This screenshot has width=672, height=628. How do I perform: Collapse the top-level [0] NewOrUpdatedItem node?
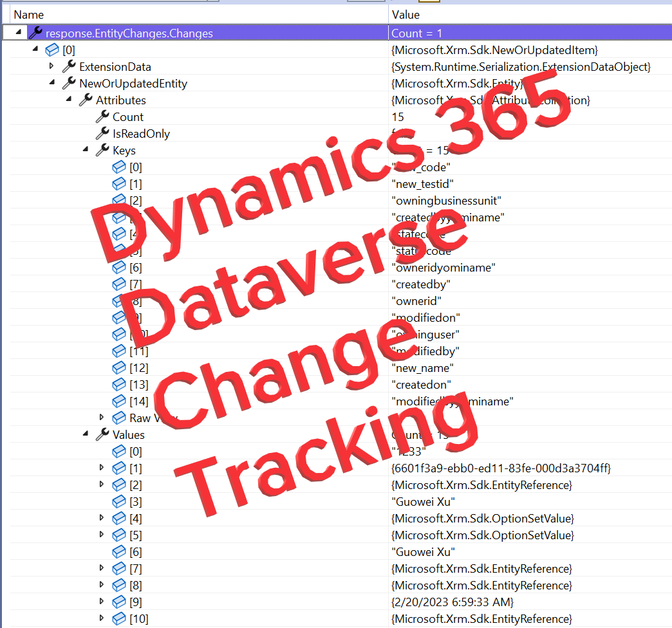[x=35, y=49]
